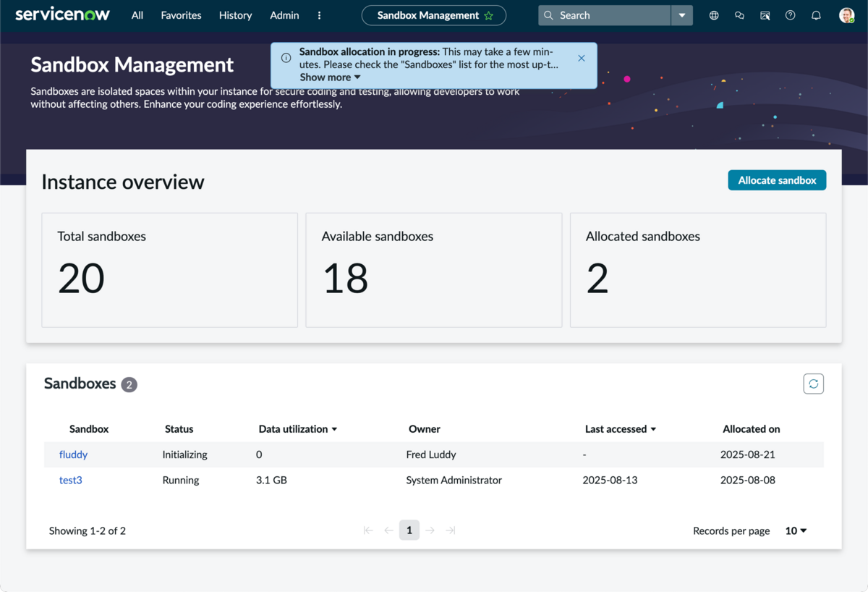This screenshot has width=868, height=592.
Task: Open the All menu
Action: (x=137, y=15)
